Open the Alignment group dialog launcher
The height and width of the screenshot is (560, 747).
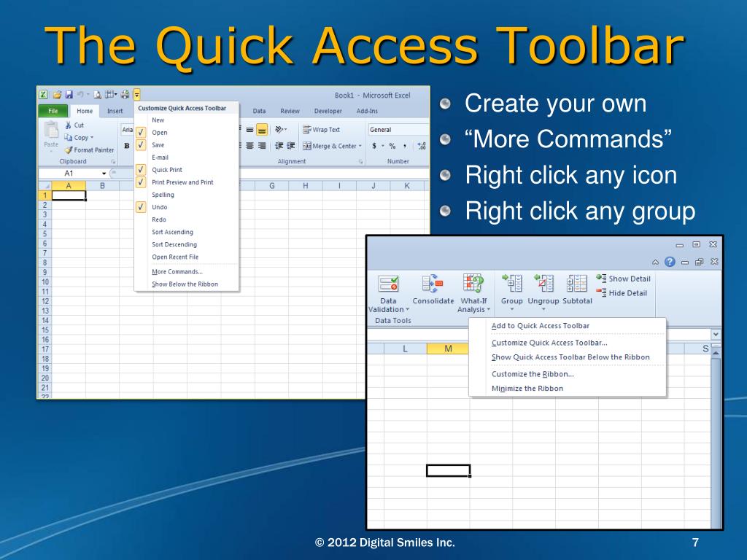pos(360,162)
